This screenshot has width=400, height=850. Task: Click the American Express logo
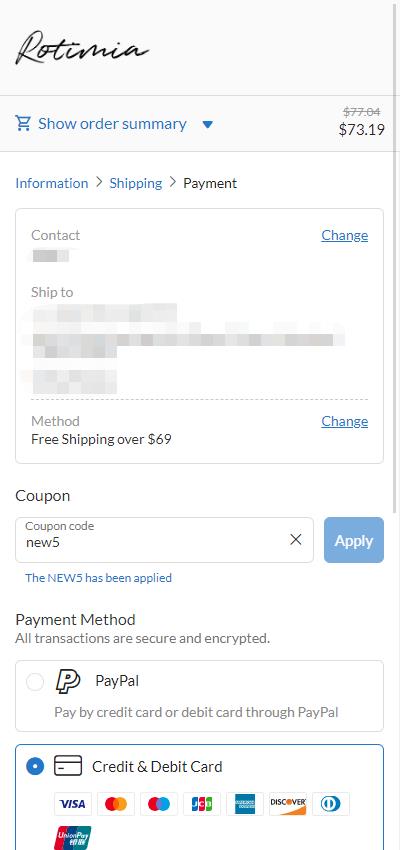(x=245, y=804)
